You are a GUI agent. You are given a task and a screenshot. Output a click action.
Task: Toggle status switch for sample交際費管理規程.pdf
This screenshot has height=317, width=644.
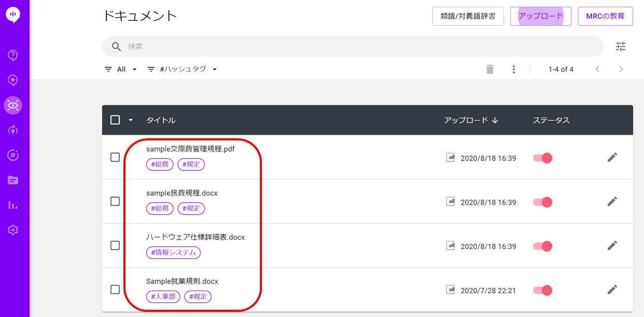tap(543, 158)
